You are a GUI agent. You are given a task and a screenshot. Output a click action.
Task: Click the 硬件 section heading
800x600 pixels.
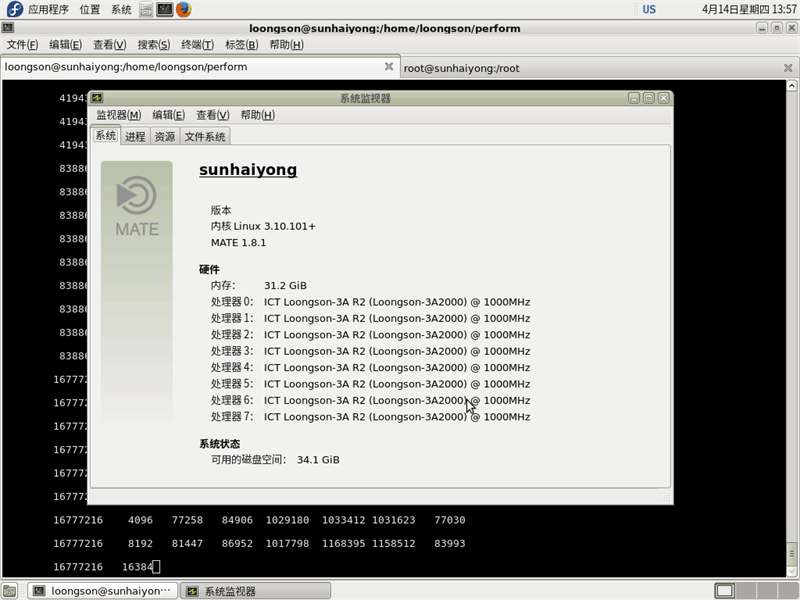coord(209,269)
